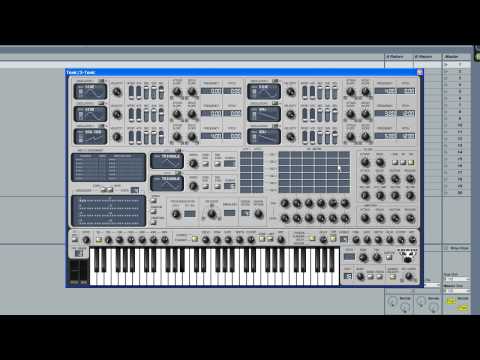Click the z3ta+ logo emblem
The image size is (480, 360).
[x=407, y=255]
